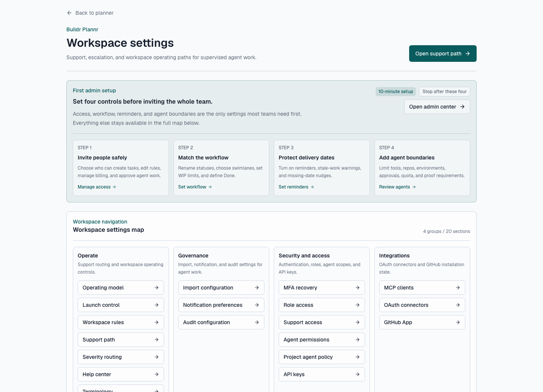Open the Operating model section
Screen dimensions: 543x392
[121, 288]
